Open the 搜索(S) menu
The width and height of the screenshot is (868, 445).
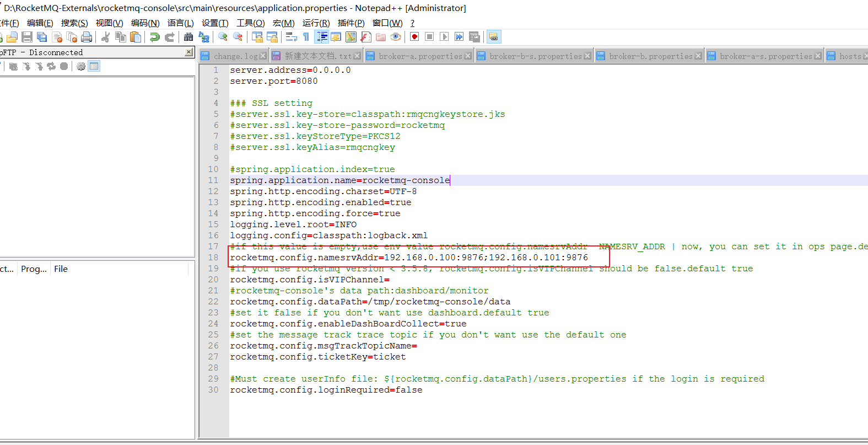pos(74,23)
